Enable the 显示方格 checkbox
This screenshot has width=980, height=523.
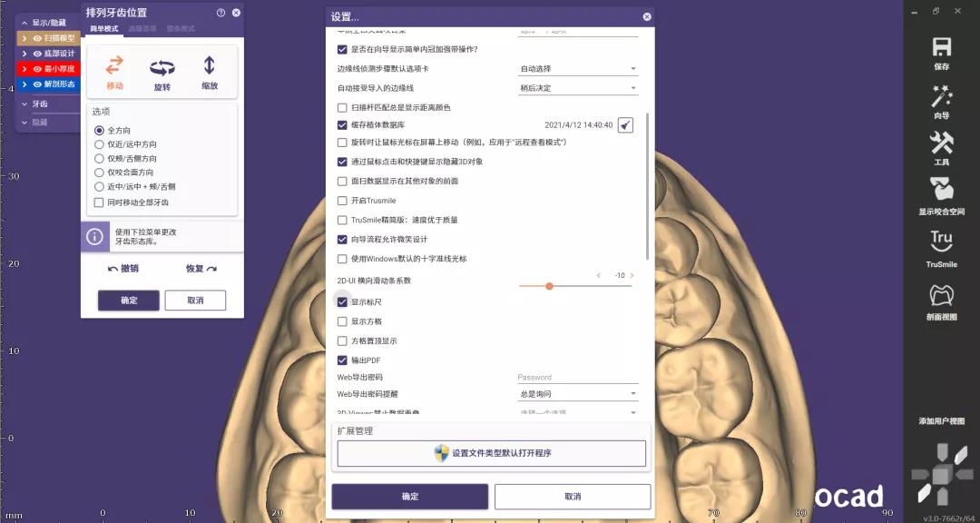342,321
